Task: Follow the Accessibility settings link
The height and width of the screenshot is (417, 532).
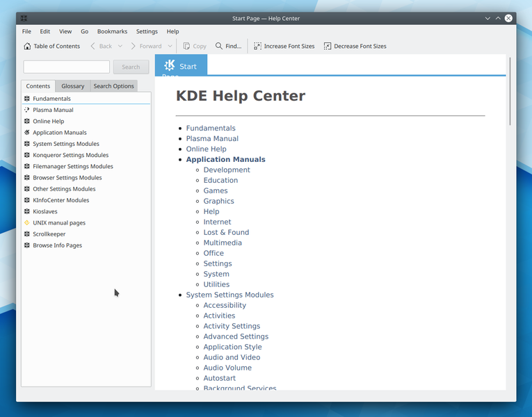Action: pyautogui.click(x=225, y=305)
